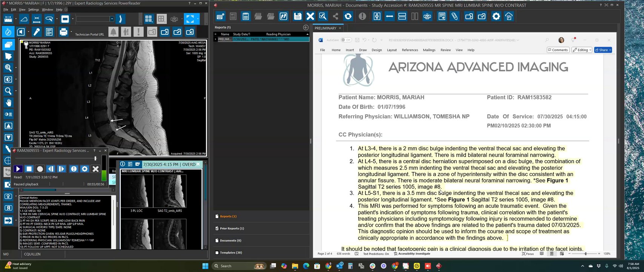Click Text Predictions: On in status bar
This screenshot has width=644, height=272.
[376, 254]
